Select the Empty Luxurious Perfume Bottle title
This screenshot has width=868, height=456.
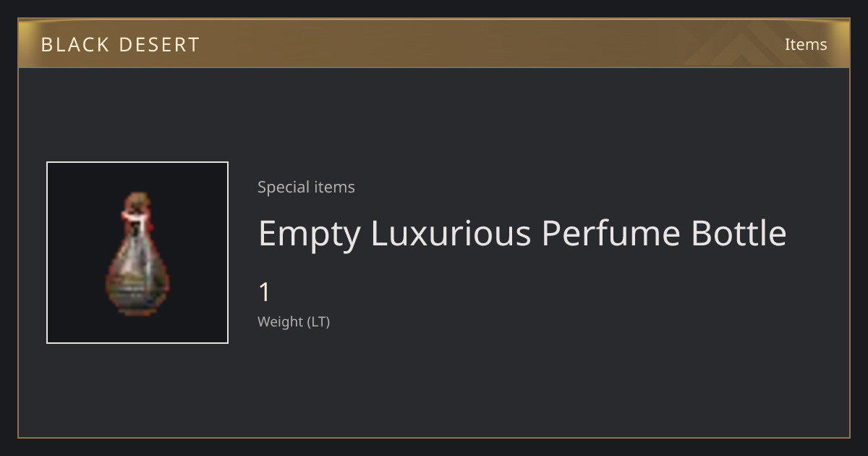[522, 234]
